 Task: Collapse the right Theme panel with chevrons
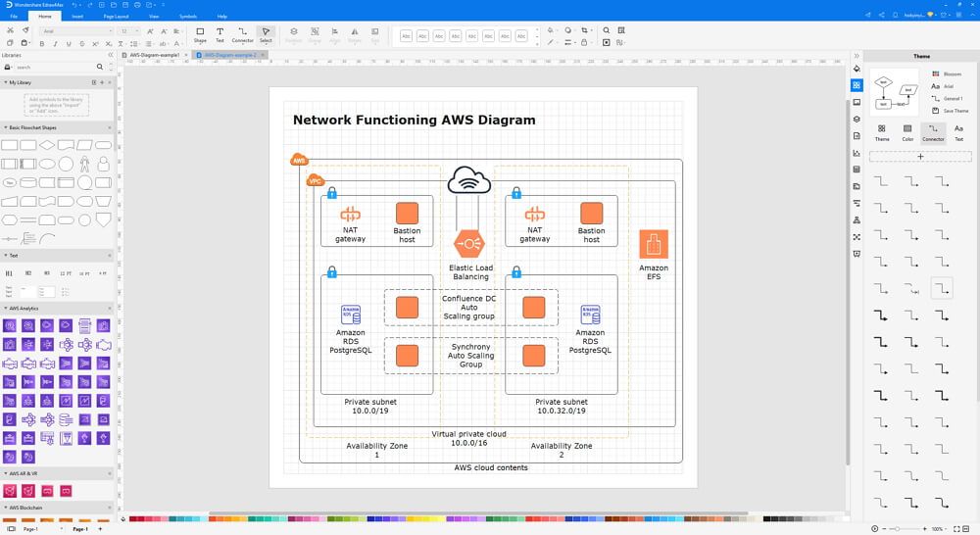click(x=857, y=55)
